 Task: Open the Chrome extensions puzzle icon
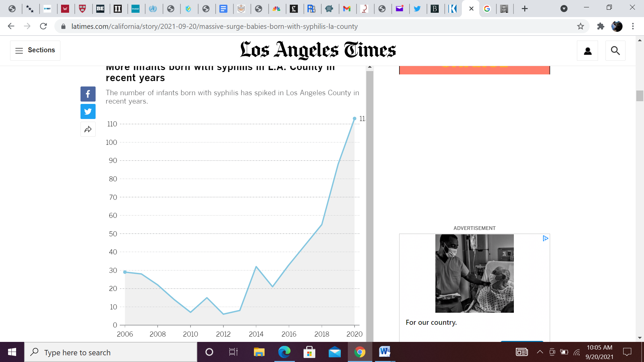tap(600, 26)
